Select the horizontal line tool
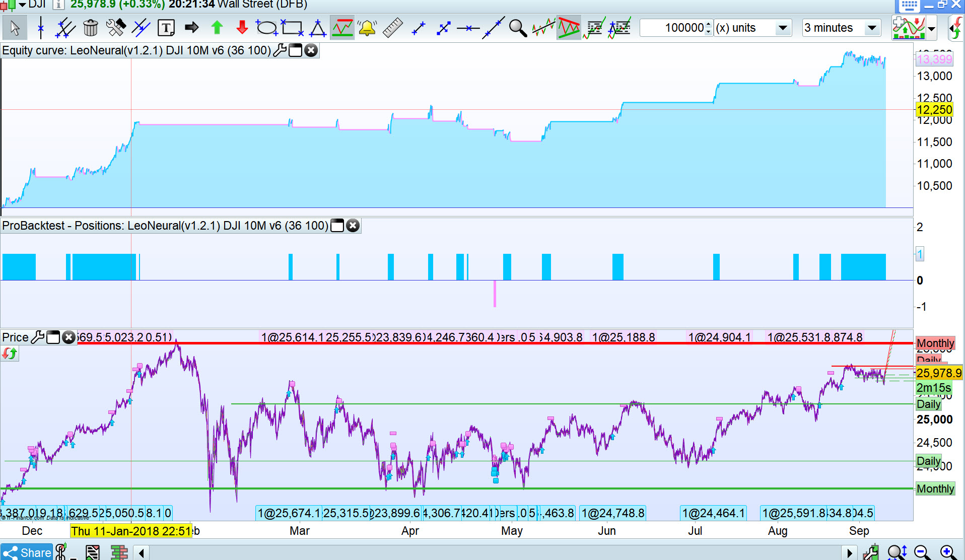Screen dimensions: 965x560 [x=468, y=28]
